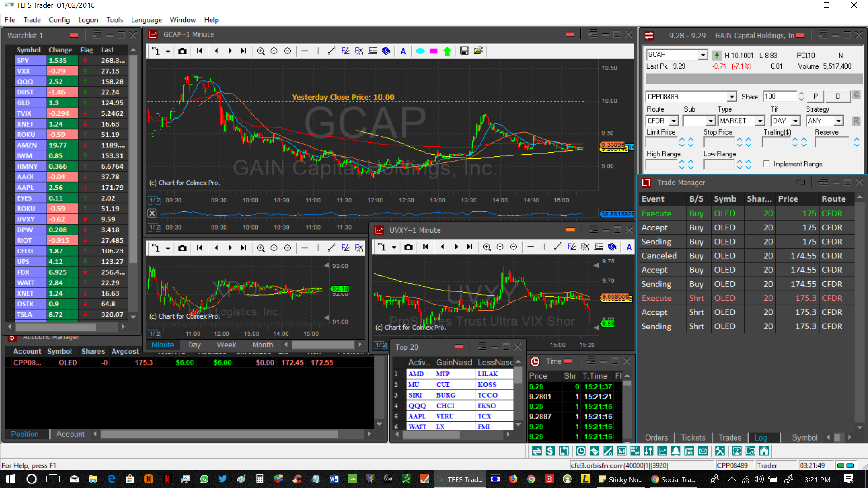868x488 pixels.
Task: Enable the Implement Range checkbox
Action: coord(766,164)
